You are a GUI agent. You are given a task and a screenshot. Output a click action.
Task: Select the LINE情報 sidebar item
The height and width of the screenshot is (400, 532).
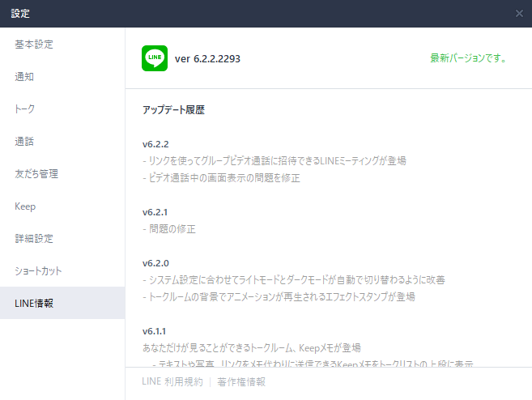pos(62,303)
